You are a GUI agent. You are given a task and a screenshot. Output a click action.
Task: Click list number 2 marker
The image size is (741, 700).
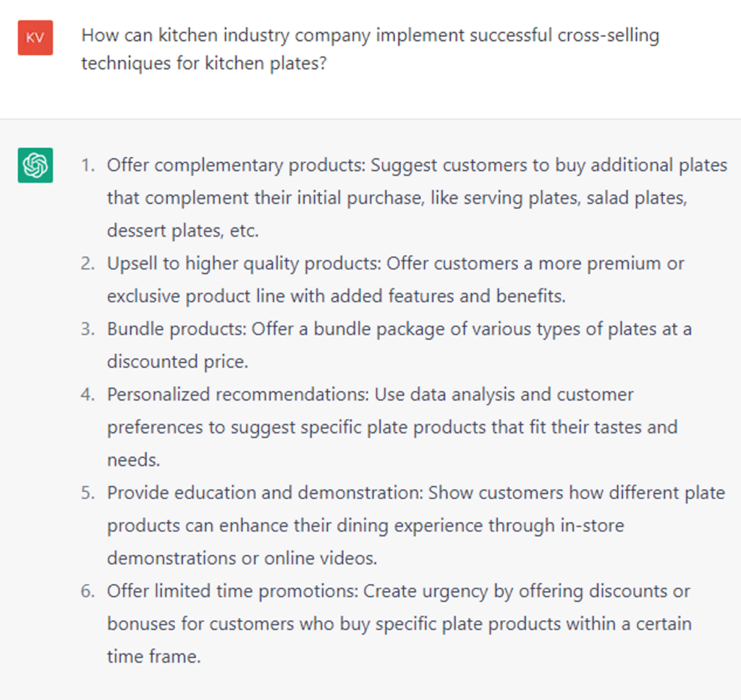[88, 264]
